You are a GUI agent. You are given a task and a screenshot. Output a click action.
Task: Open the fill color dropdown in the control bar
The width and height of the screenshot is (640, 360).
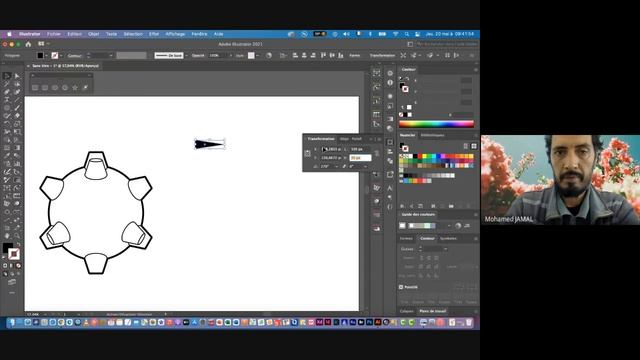tap(46, 56)
